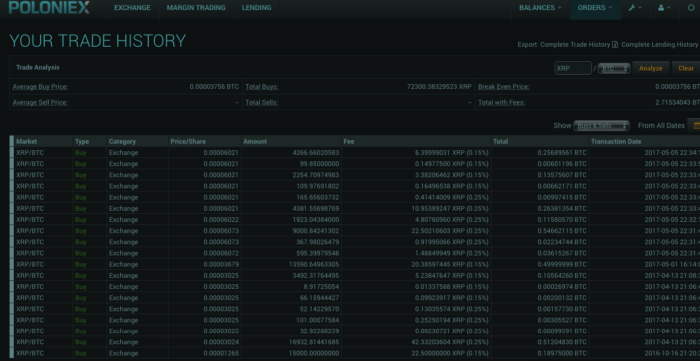Select fee cell 10.95389247 XRP (0.25%)
The image size is (700, 361).
[x=450, y=208]
